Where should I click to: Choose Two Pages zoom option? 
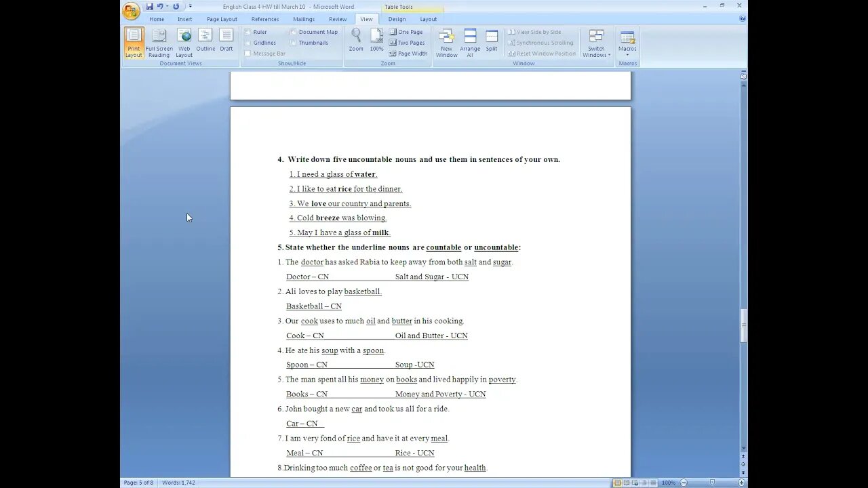[x=407, y=43]
